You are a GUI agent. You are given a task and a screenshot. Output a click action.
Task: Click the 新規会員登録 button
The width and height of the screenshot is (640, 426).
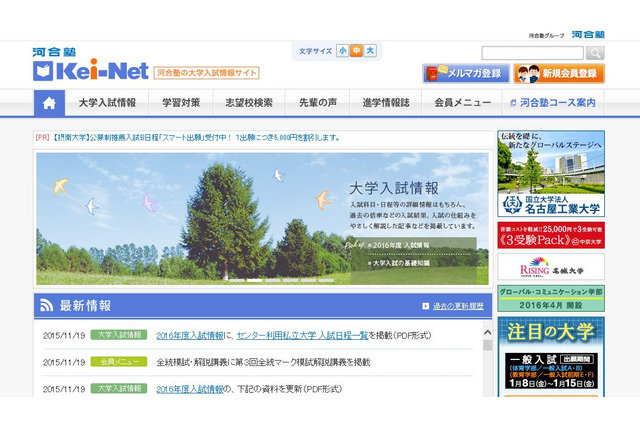coord(559,73)
